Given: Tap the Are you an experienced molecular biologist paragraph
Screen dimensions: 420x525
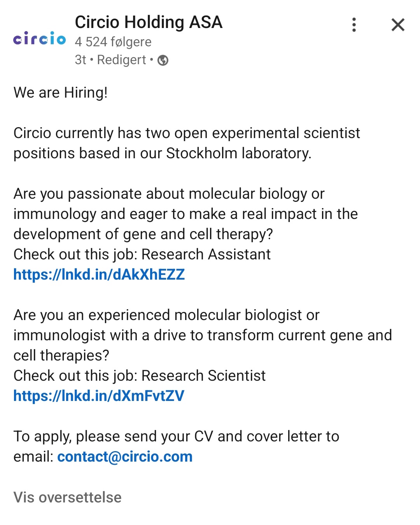Looking at the screenshot, I should [x=203, y=335].
